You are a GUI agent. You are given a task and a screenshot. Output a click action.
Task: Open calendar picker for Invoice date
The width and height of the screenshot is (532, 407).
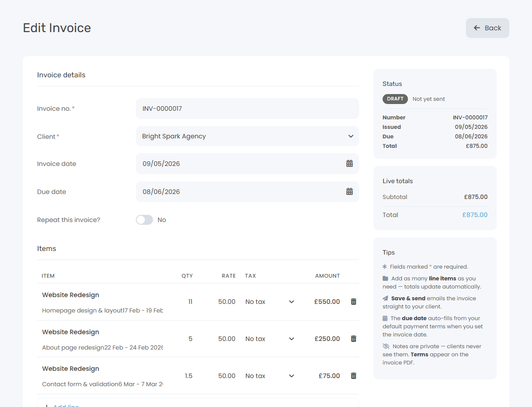coord(350,164)
